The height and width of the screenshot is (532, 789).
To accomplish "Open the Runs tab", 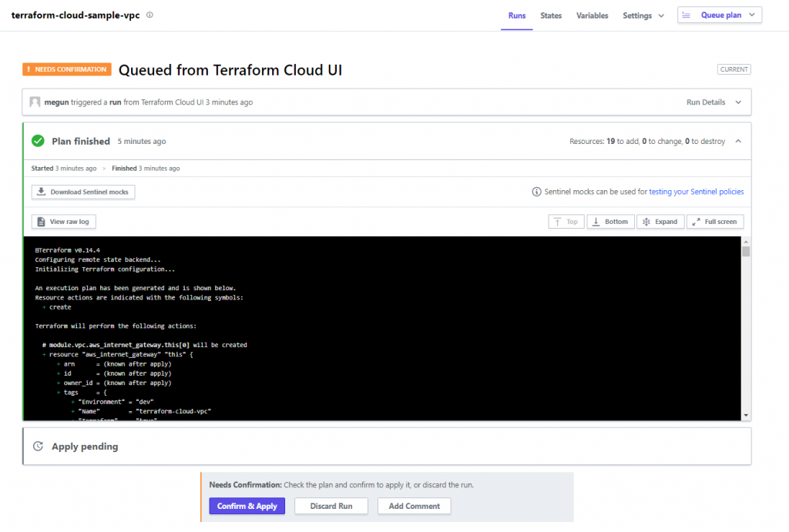I will coord(517,15).
